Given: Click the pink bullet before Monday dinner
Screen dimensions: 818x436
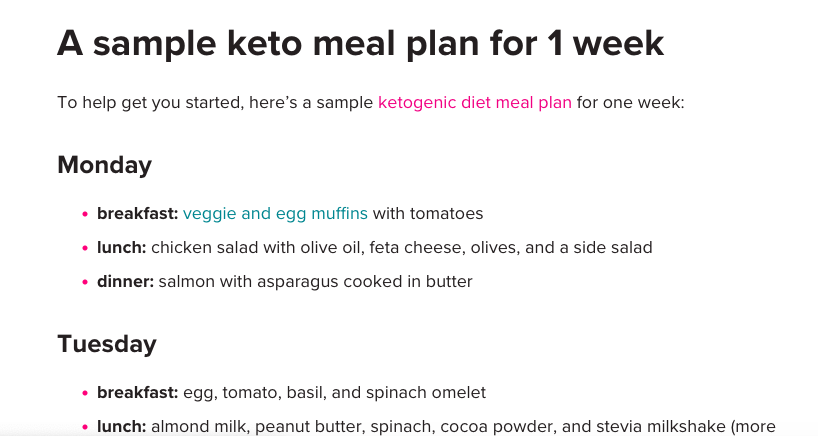Looking at the screenshot, I should [x=84, y=282].
